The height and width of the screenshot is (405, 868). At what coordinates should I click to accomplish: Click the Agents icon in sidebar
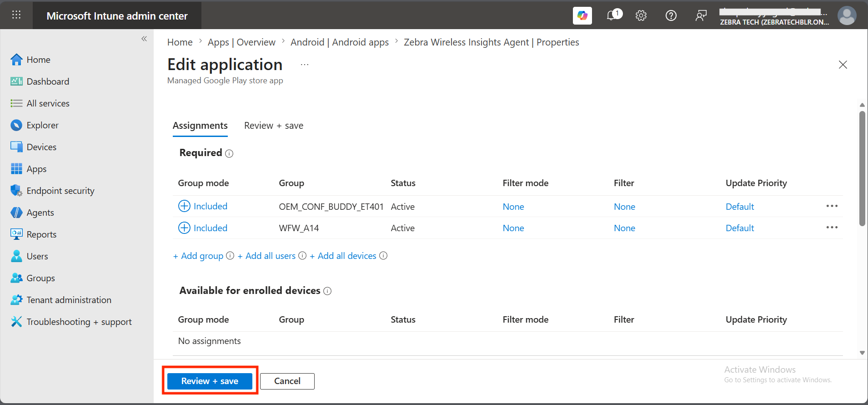pyautogui.click(x=16, y=213)
